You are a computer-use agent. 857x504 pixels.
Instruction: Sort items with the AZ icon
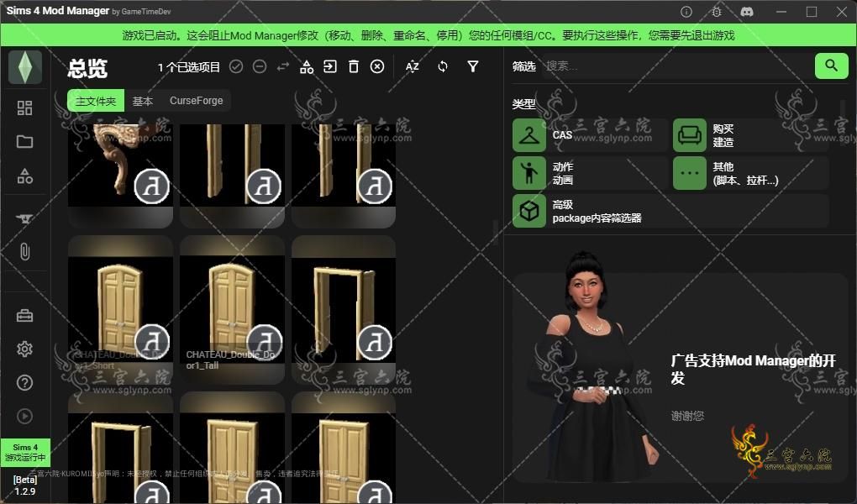coord(412,66)
